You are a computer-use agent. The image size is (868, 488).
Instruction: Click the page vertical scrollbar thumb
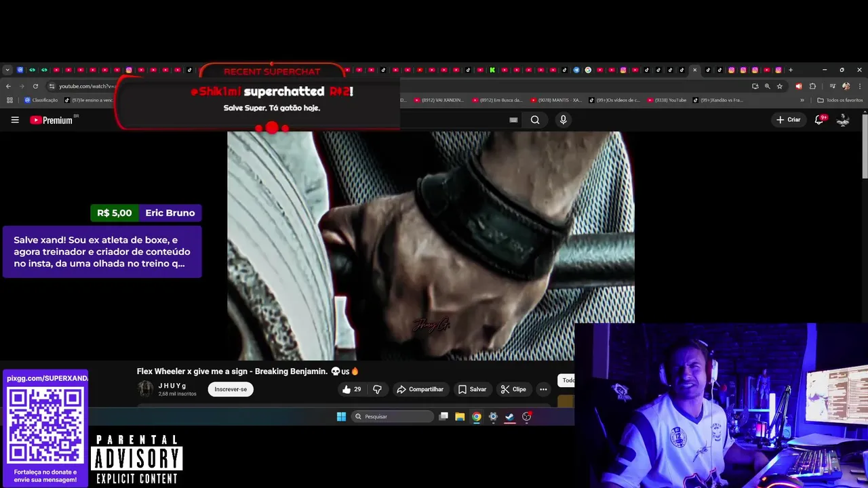point(865,146)
